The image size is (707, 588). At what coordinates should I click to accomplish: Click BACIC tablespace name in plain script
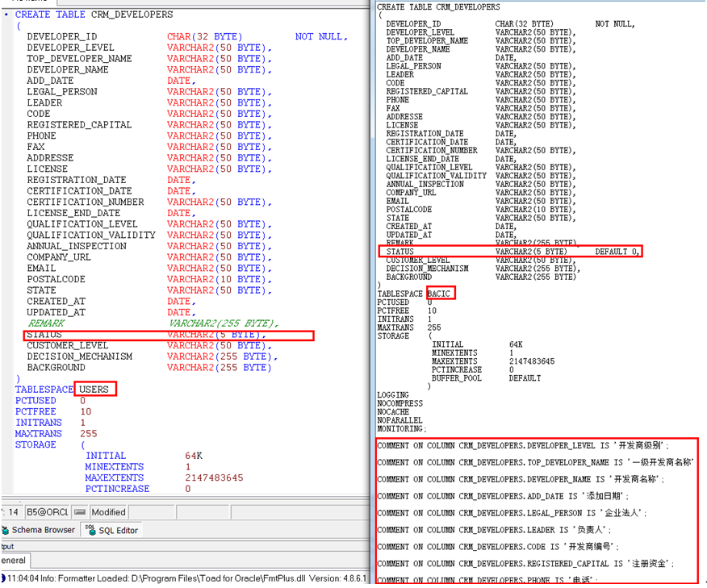(x=439, y=294)
